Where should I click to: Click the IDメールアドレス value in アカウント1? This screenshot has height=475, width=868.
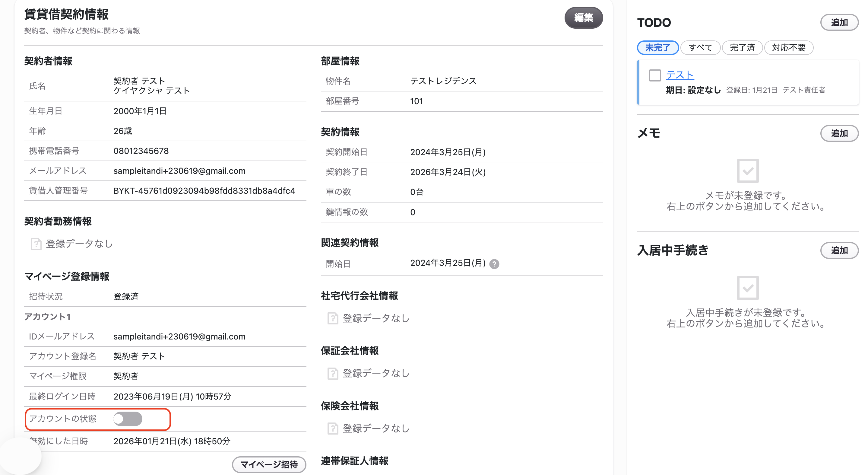pyautogui.click(x=179, y=336)
